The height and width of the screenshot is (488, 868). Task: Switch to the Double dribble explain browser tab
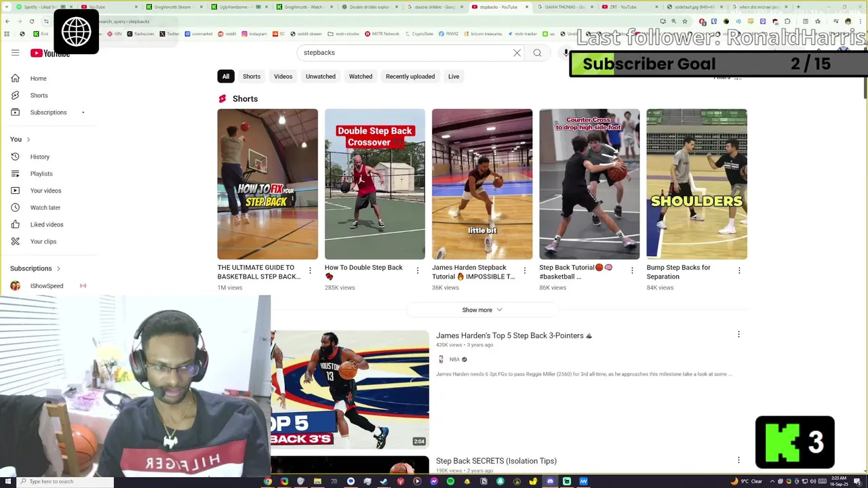370,7
